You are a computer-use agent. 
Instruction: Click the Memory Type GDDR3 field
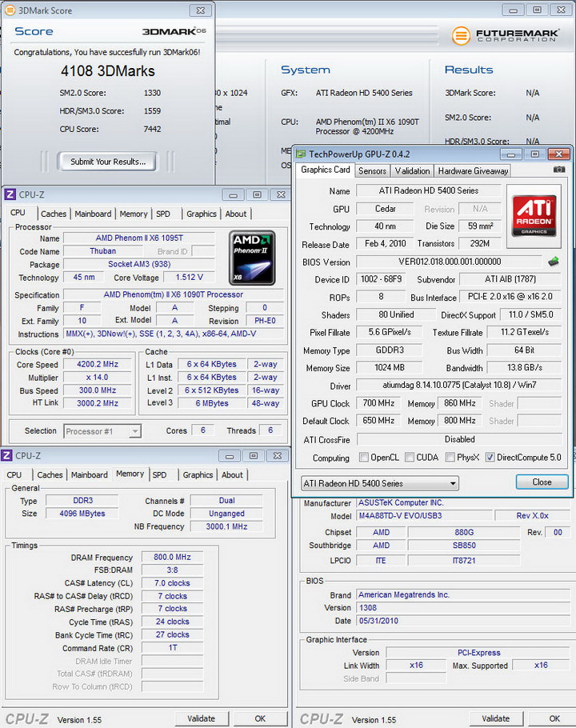(390, 350)
